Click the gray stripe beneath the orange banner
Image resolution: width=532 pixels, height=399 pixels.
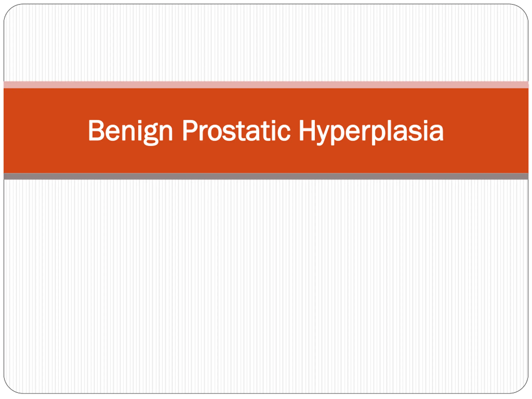click(266, 176)
